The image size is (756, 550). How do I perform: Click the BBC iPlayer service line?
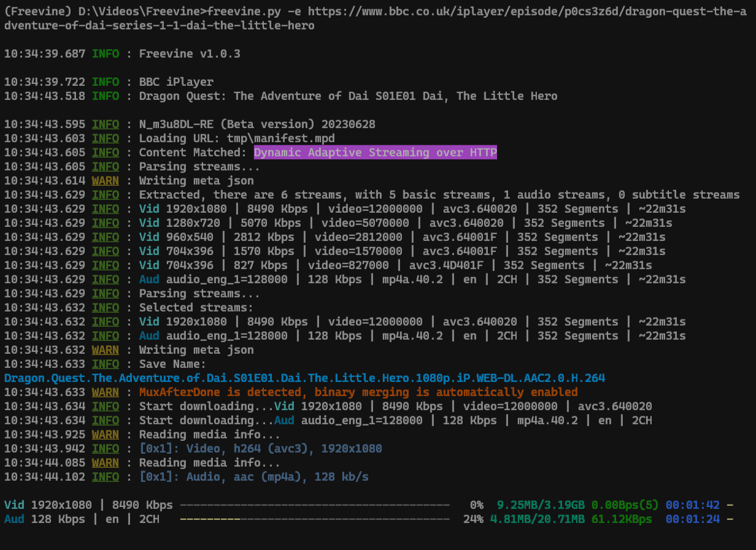pos(176,82)
